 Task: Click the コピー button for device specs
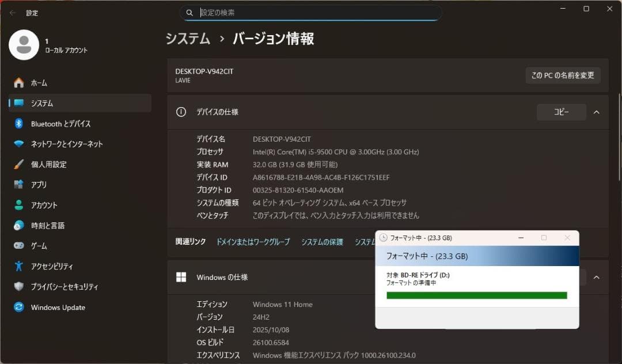click(561, 112)
